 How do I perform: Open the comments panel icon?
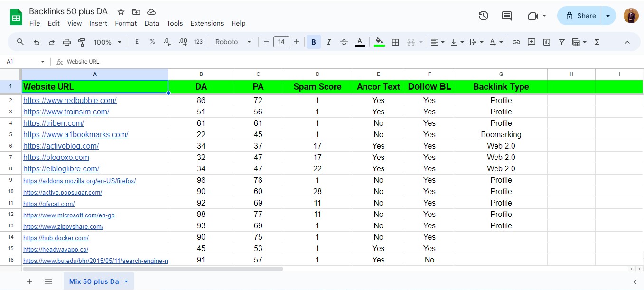(507, 16)
